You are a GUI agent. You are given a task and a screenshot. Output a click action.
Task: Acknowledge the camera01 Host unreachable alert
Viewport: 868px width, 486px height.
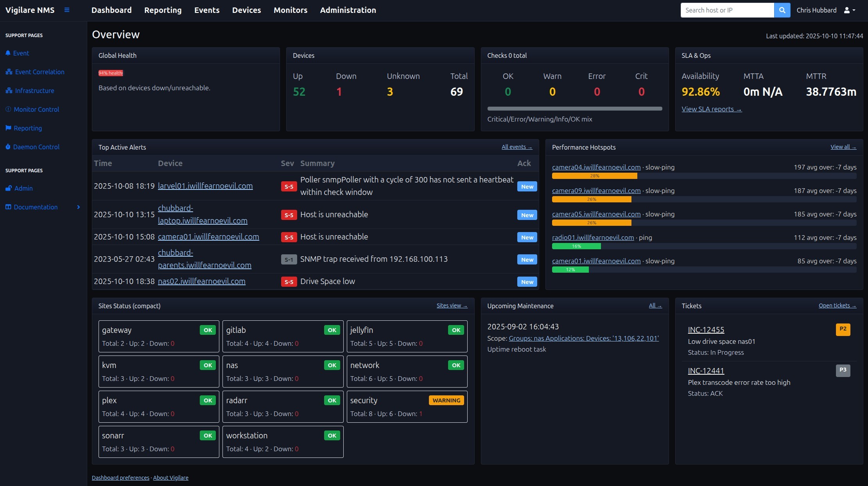[x=527, y=237]
